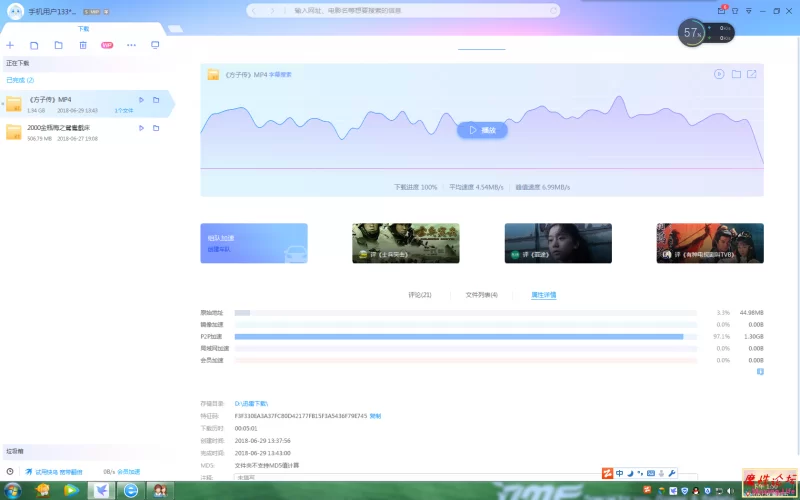
Task: Open the message inbox icon with red badge
Action: [721, 10]
